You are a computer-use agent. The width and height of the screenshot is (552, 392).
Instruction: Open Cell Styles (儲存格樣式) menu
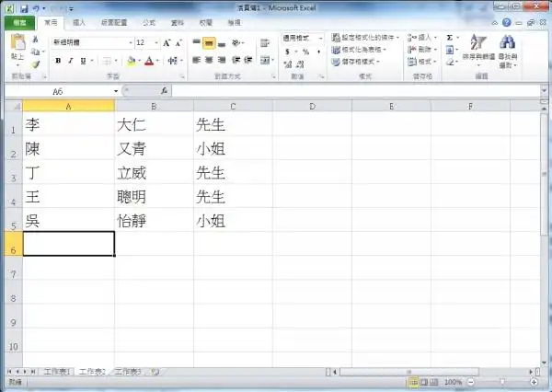(356, 62)
